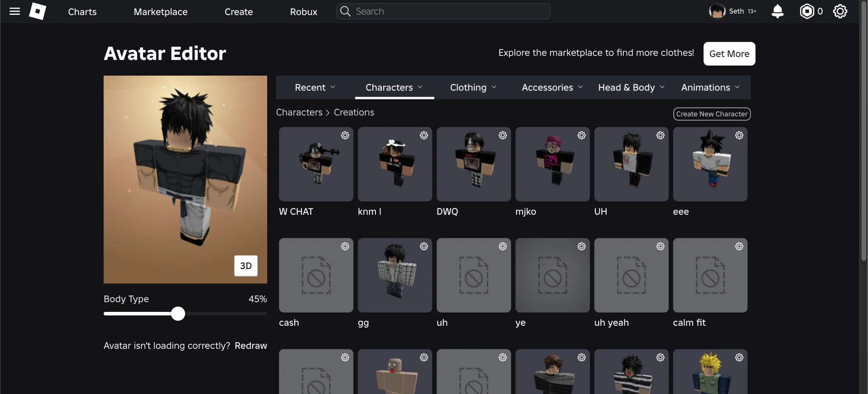Click the Creations breadcrumb text
The width and height of the screenshot is (868, 394).
tap(354, 112)
